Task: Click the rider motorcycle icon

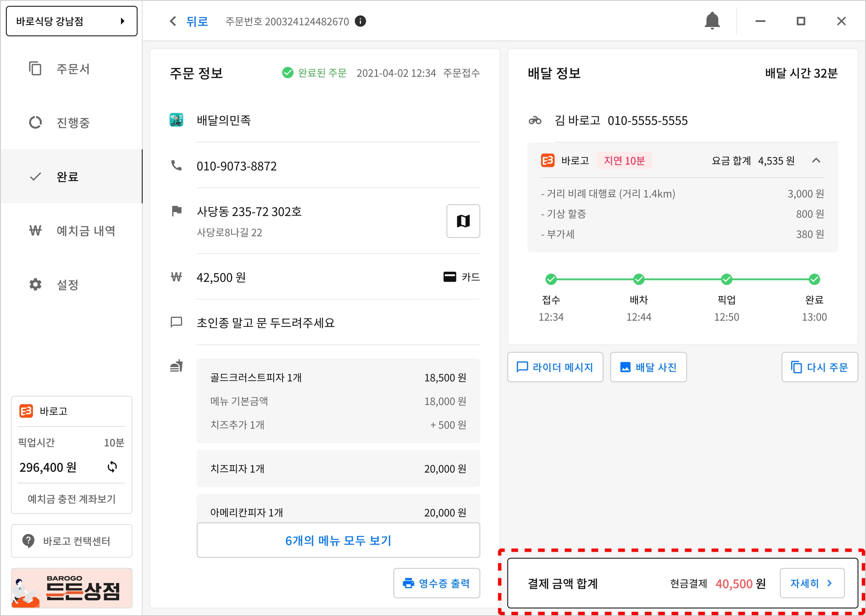Action: [x=535, y=120]
